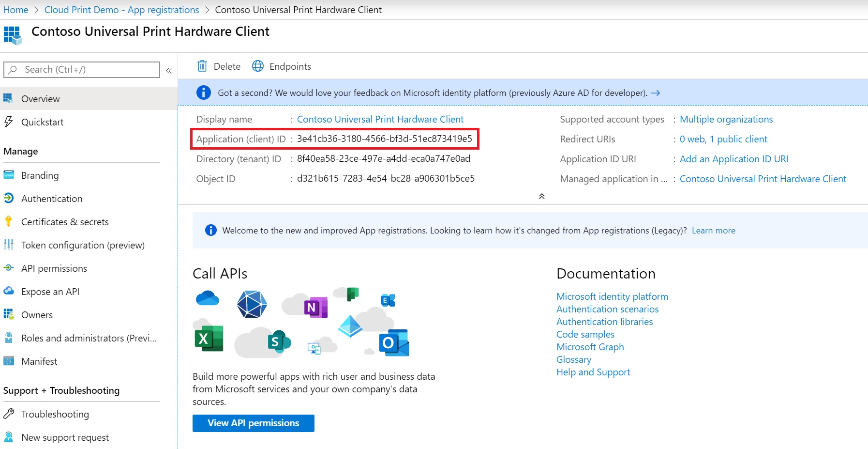The width and height of the screenshot is (868, 449).
Task: Open Microsoft identity platform documentation
Action: pyautogui.click(x=612, y=296)
